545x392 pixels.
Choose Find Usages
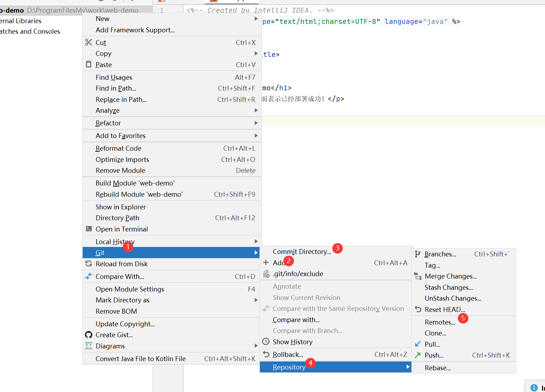click(172, 77)
